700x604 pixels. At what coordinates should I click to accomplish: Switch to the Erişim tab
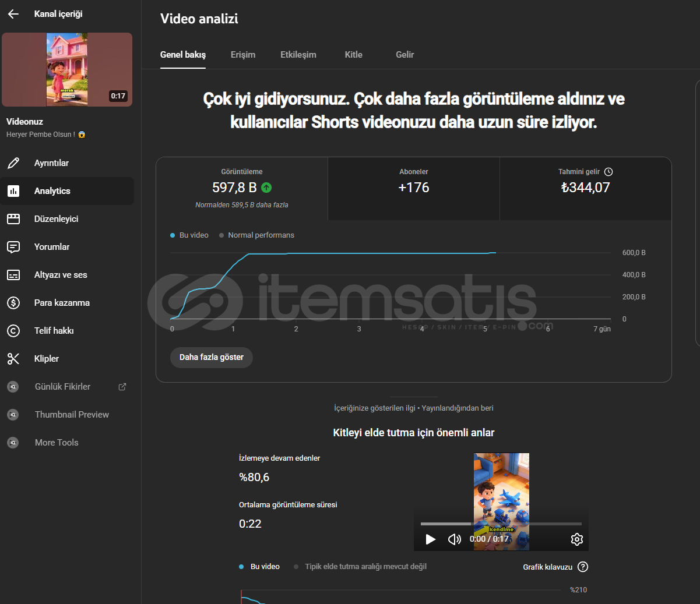pos(243,55)
